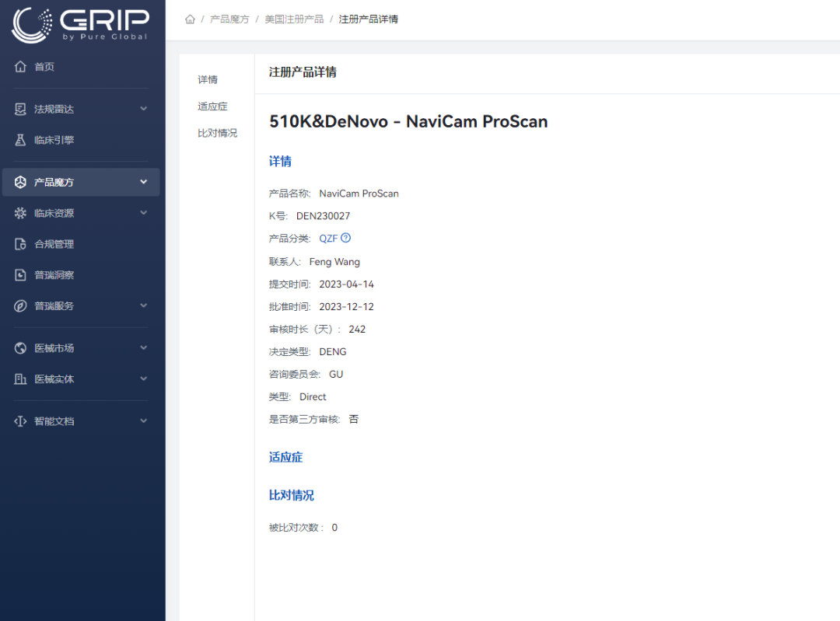The height and width of the screenshot is (621, 840).
Task: Jump to 详情 anchor tab
Action: (x=208, y=80)
